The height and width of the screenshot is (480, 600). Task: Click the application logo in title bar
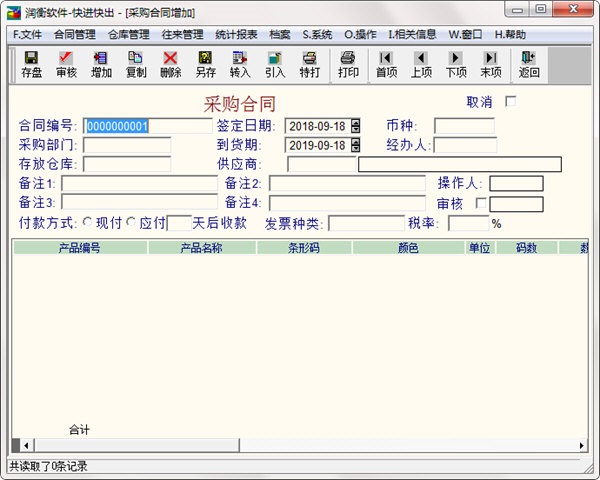tap(14, 13)
